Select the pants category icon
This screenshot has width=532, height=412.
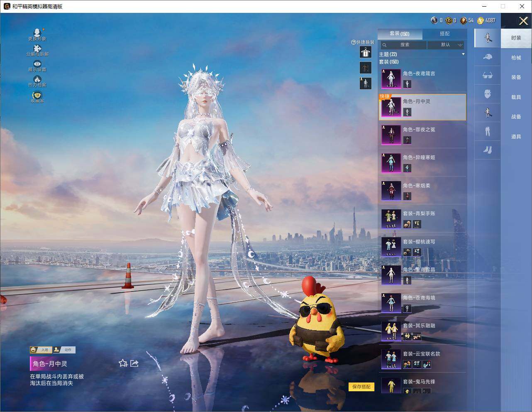click(488, 131)
